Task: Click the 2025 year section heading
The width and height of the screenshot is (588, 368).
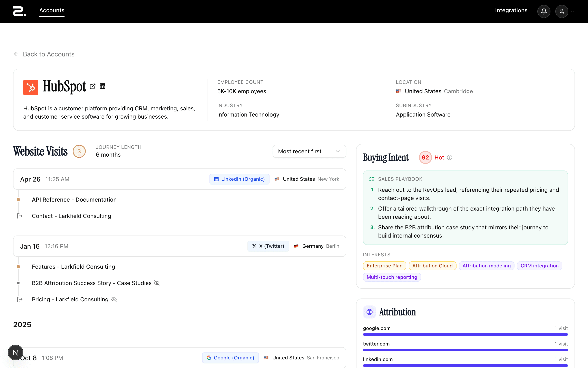Action: [22, 324]
